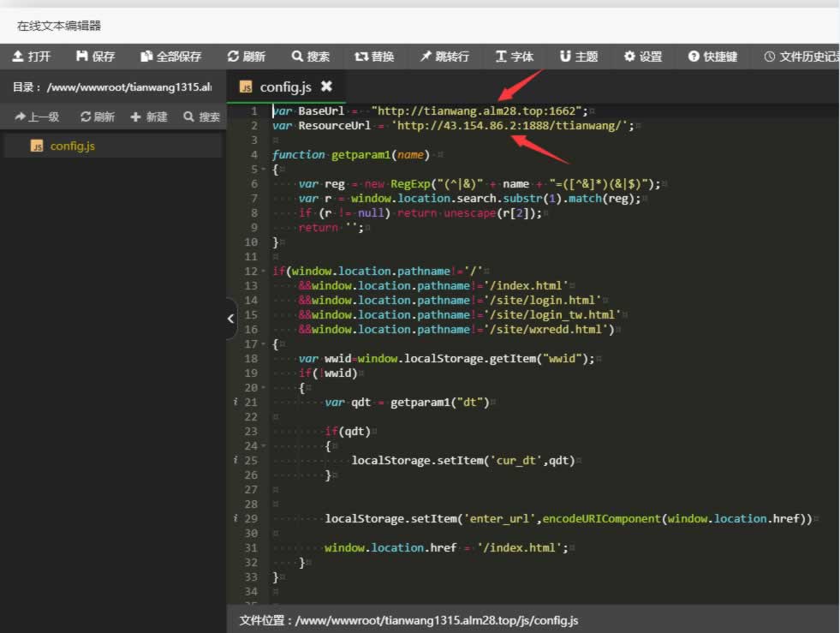This screenshot has height=633, width=840.
Task: Select config.js in the file tree
Action: pos(72,146)
